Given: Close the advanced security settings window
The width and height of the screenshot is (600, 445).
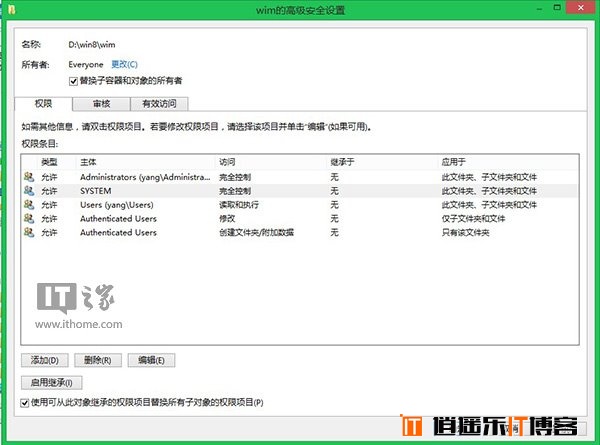Looking at the screenshot, I should click(580, 7).
